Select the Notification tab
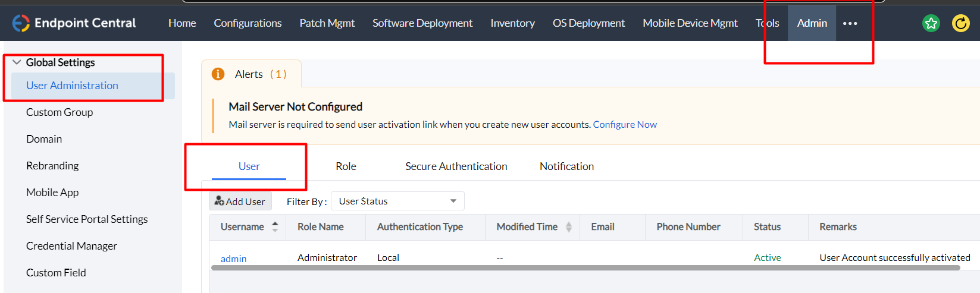Viewport: 980px width, 293px height. 566,166
